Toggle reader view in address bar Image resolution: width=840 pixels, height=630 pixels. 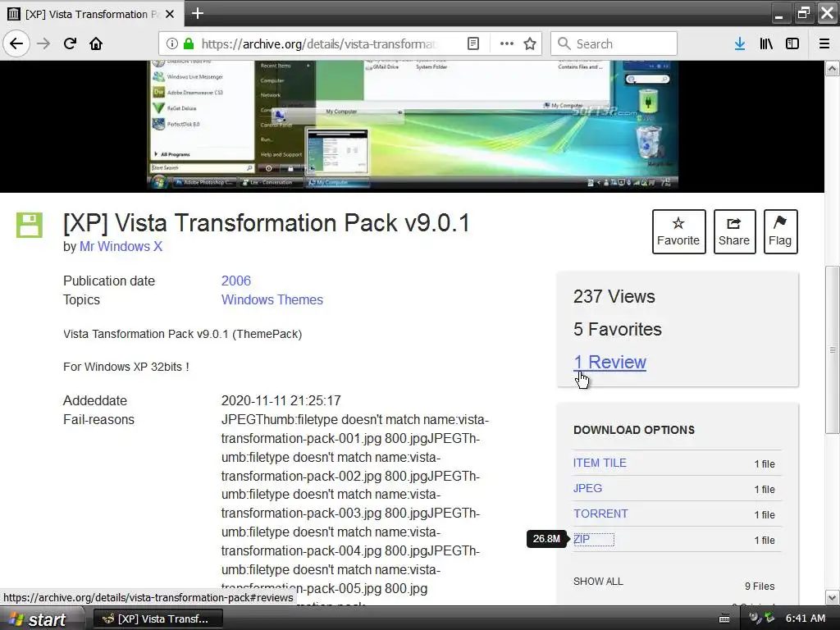(473, 43)
